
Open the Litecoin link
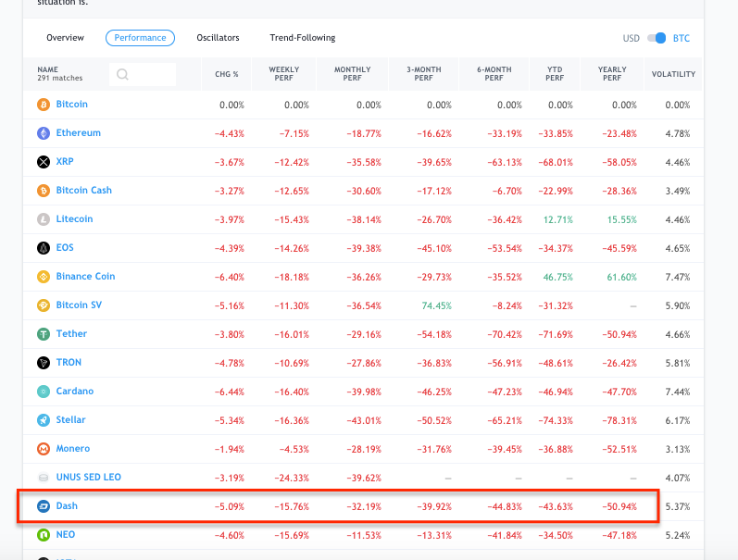click(x=74, y=218)
